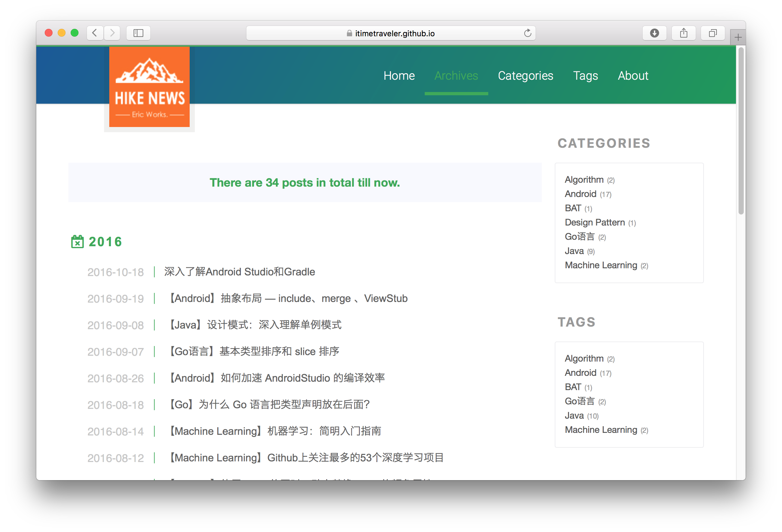The image size is (782, 532).
Task: Click the Share icon in toolbar
Action: tap(683, 33)
